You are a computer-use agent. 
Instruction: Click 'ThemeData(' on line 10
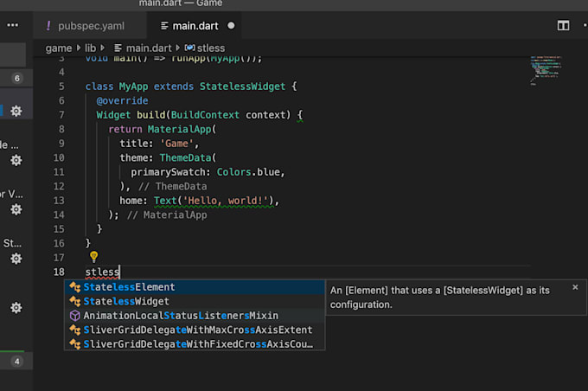pyautogui.click(x=188, y=157)
